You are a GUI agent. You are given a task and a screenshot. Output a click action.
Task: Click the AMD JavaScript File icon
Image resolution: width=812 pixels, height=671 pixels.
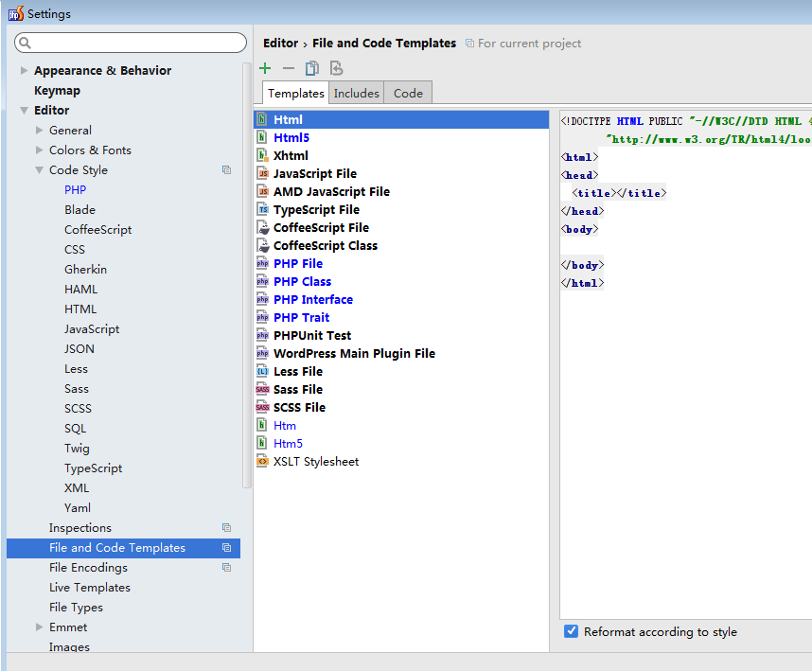[262, 191]
